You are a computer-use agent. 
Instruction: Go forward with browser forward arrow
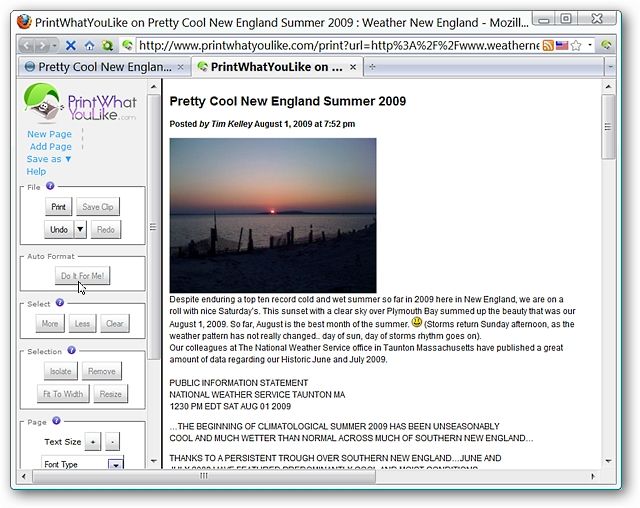42,45
